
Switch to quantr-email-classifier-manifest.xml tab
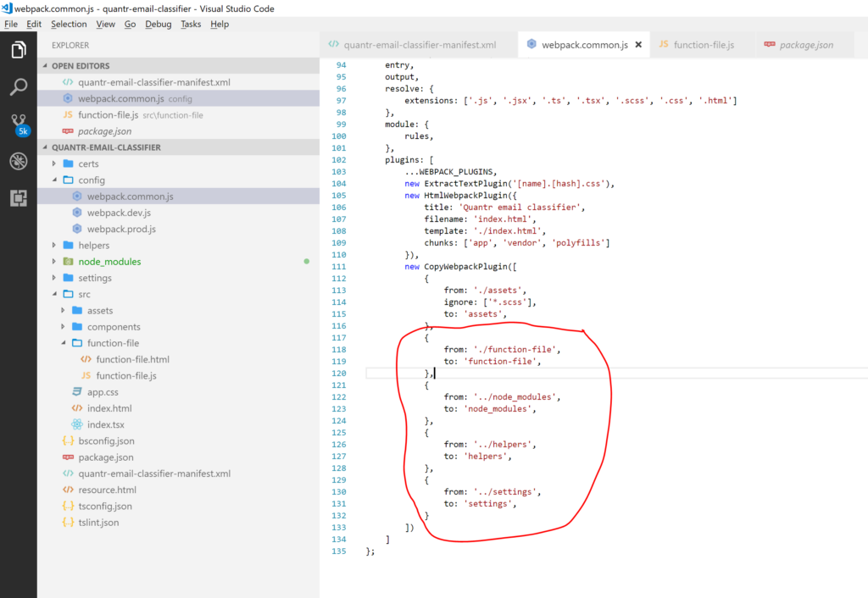419,45
